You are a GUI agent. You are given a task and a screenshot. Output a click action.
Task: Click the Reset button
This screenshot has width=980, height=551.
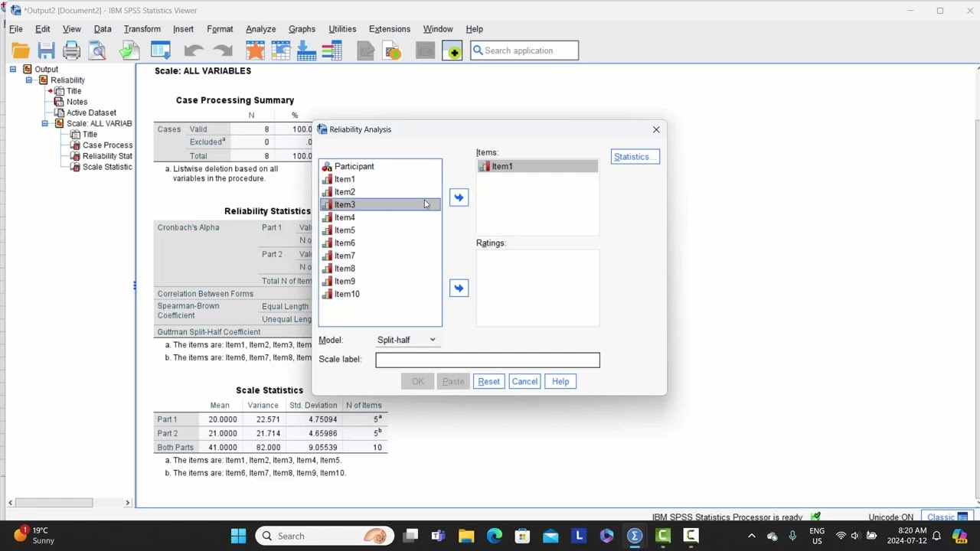pos(488,381)
